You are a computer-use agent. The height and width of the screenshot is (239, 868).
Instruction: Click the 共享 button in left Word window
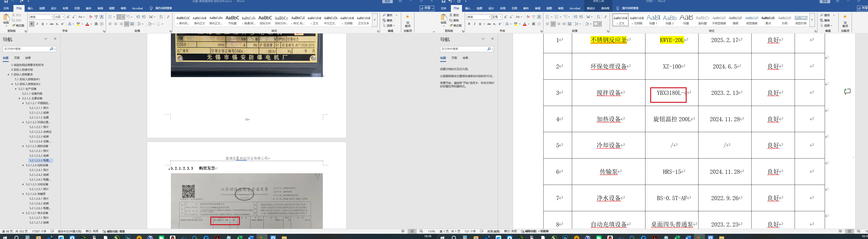pos(426,8)
